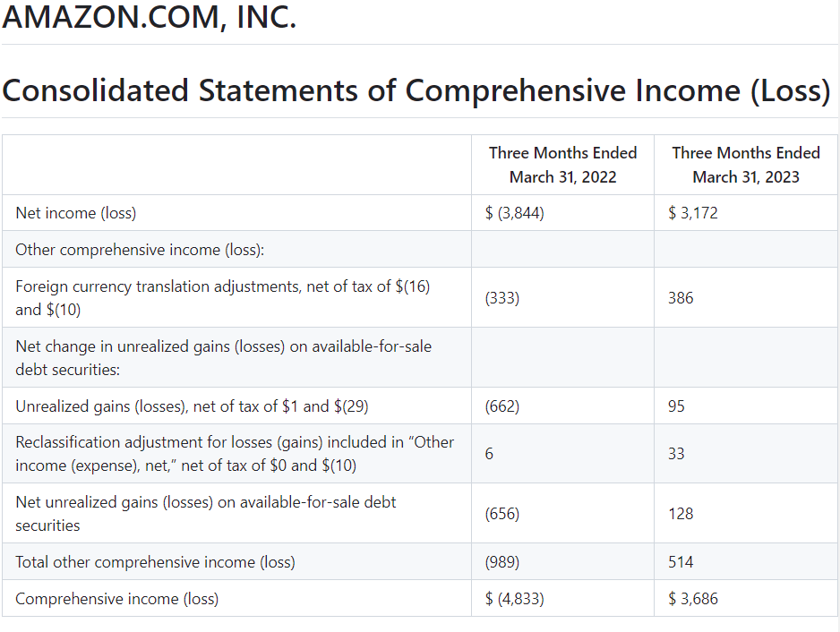
Task: Click the 95 unrealized gains value
Action: (676, 406)
